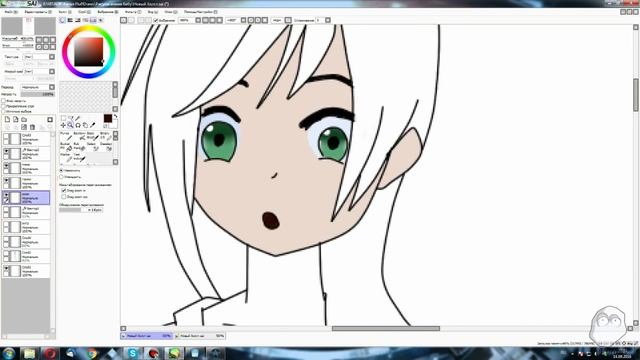Open Windows Start menu orb
The width and height of the screenshot is (640, 360).
(x=9, y=353)
